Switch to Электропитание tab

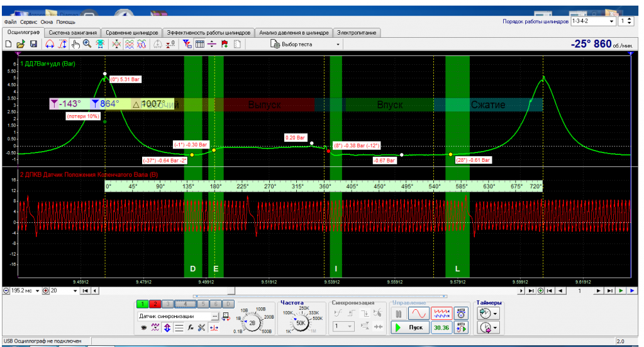click(357, 33)
